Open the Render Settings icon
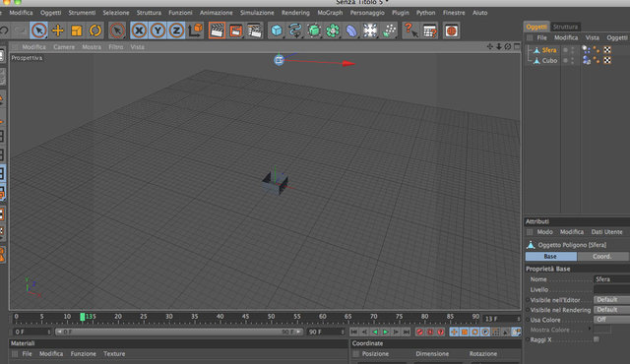 point(254,30)
